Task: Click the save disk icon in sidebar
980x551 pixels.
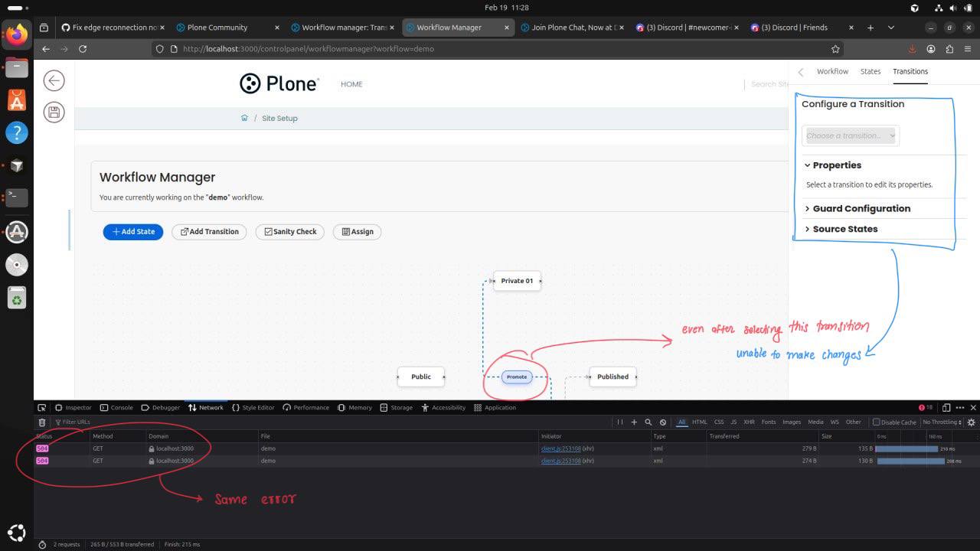Action: click(54, 112)
